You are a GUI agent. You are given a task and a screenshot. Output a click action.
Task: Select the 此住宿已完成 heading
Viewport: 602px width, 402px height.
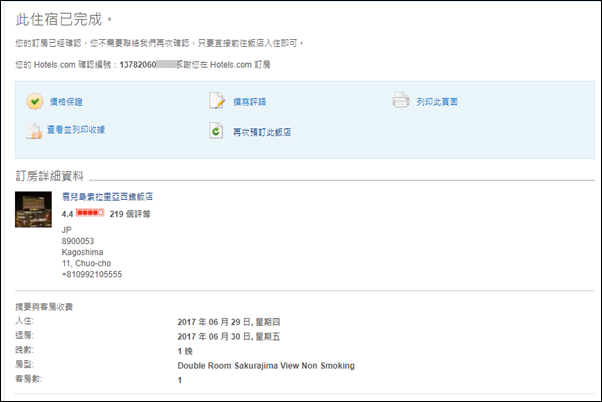59,19
